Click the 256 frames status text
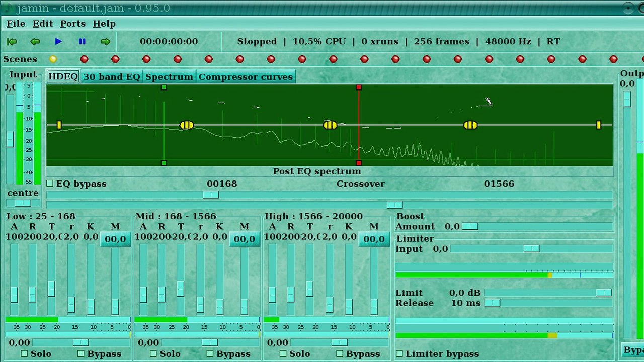644x362 pixels. tap(441, 42)
